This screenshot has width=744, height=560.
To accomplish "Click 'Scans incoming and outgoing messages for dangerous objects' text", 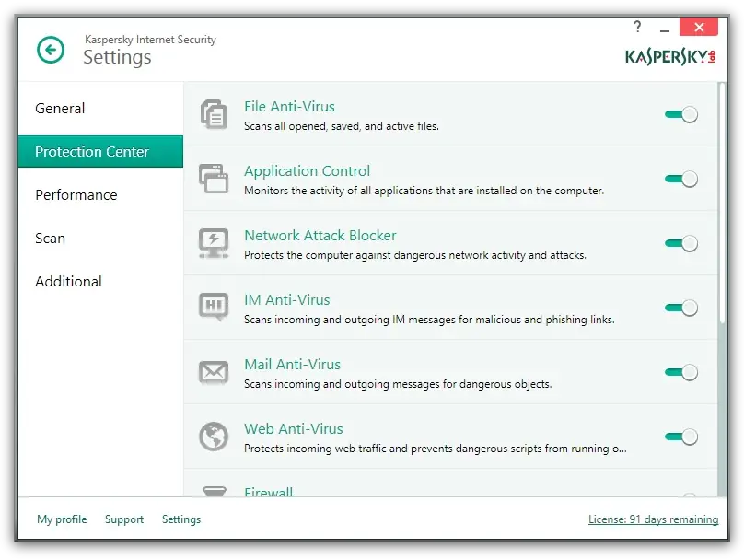I will tap(398, 384).
